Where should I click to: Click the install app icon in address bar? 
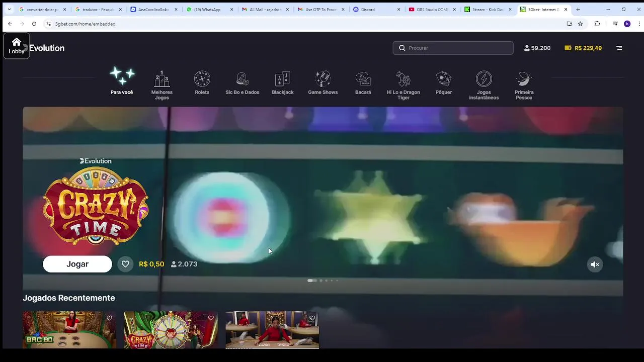(570, 24)
